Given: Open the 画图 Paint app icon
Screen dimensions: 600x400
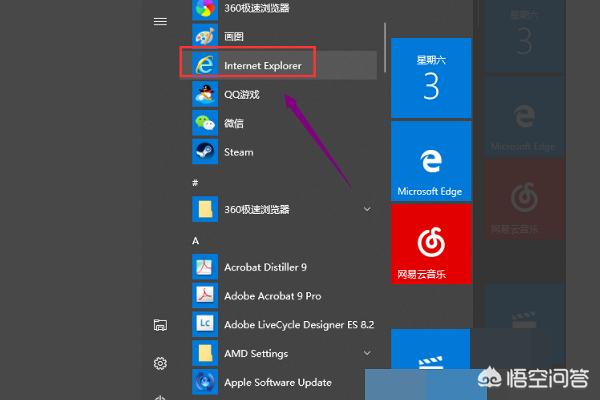Looking at the screenshot, I should [x=205, y=37].
